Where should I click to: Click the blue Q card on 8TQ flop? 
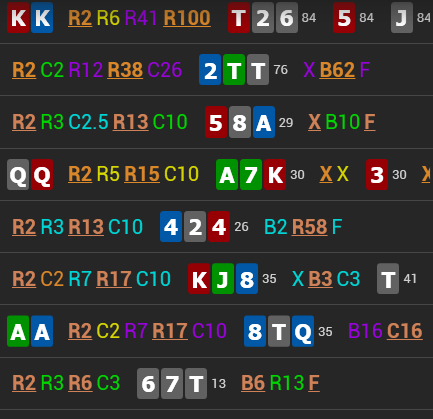click(303, 331)
